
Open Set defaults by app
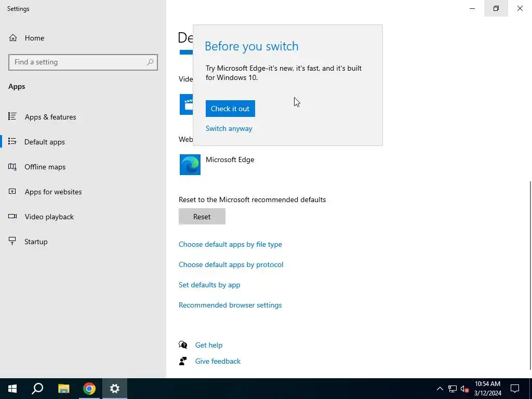click(x=209, y=285)
